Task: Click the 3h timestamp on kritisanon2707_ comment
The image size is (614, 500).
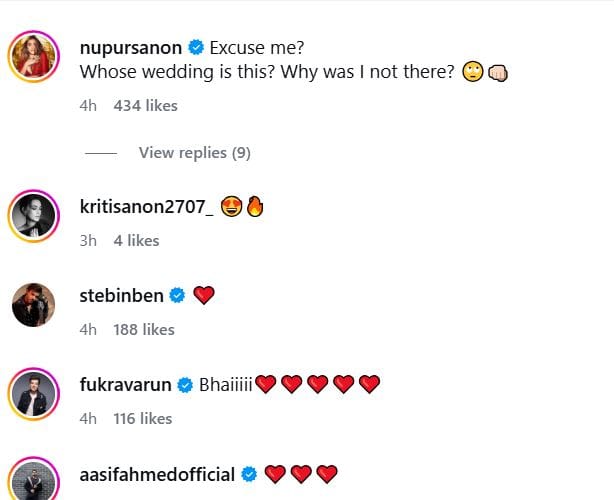Action: 87,240
